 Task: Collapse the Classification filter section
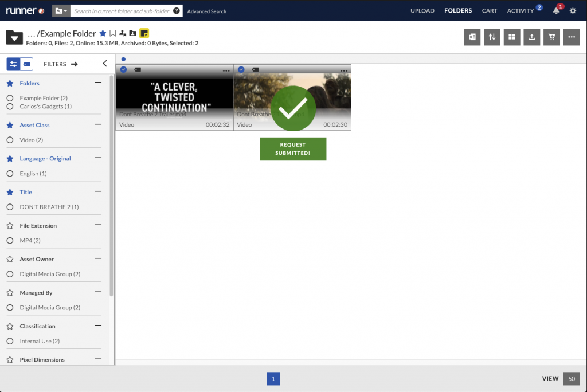point(98,326)
